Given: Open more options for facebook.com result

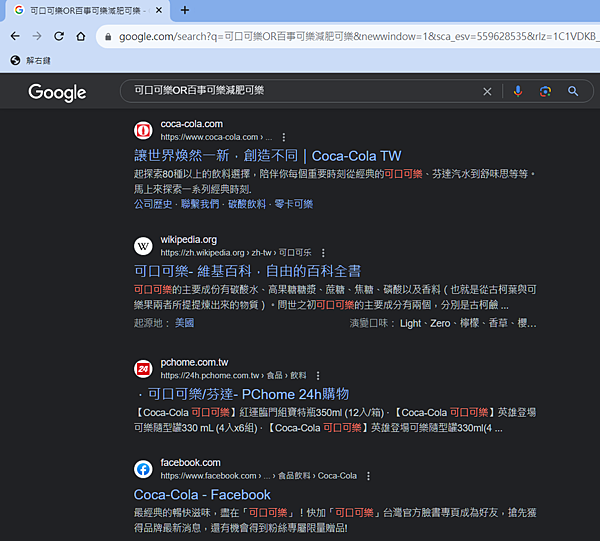Looking at the screenshot, I should point(368,476).
